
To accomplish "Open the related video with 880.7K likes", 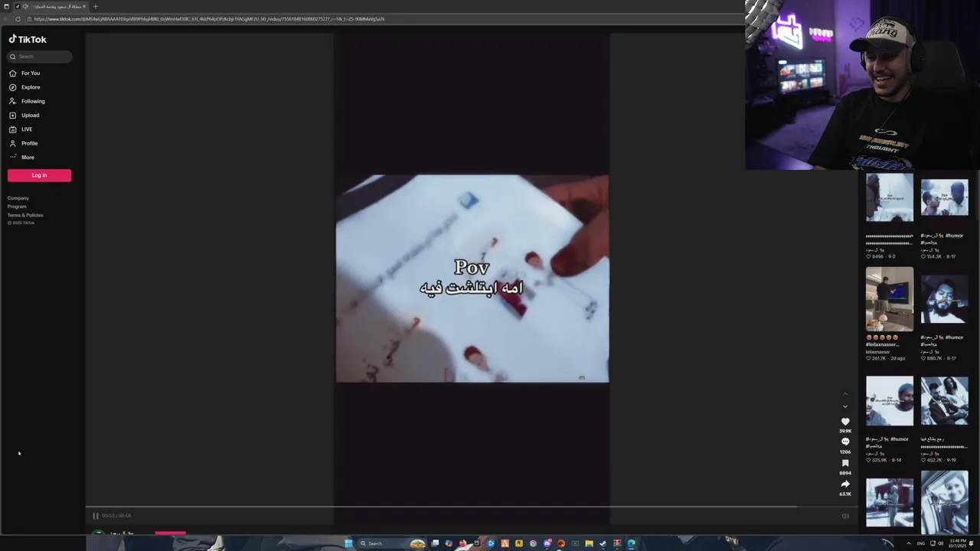I will click(944, 299).
